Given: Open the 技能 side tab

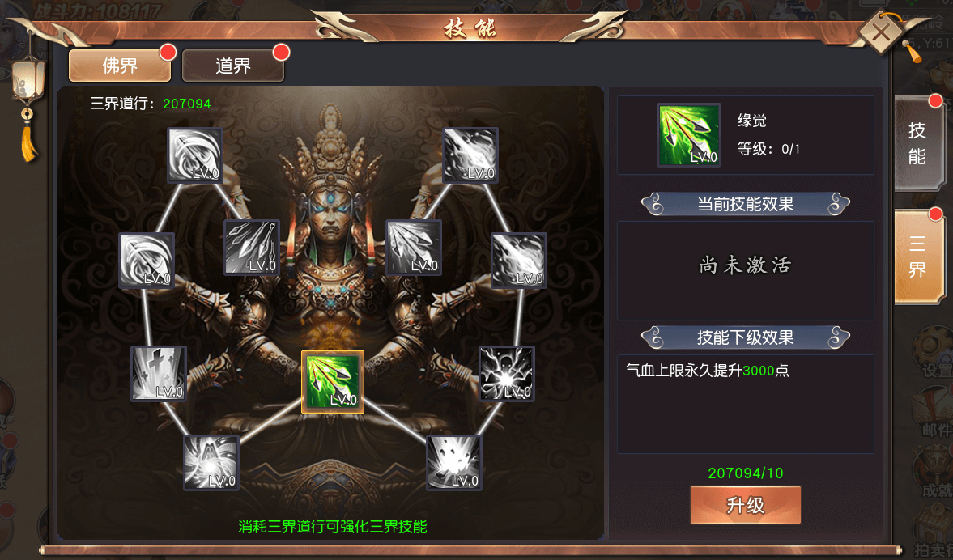Looking at the screenshot, I should coord(917,143).
